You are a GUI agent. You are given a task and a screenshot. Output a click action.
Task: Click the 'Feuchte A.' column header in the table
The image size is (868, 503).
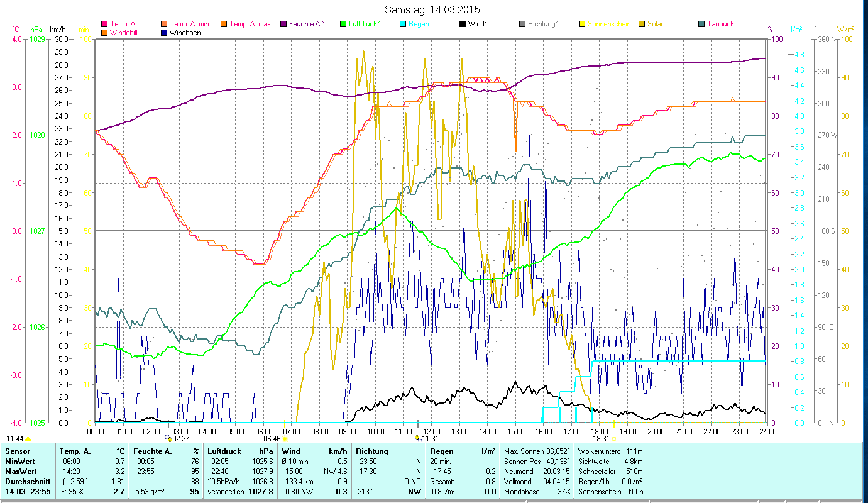click(x=152, y=451)
